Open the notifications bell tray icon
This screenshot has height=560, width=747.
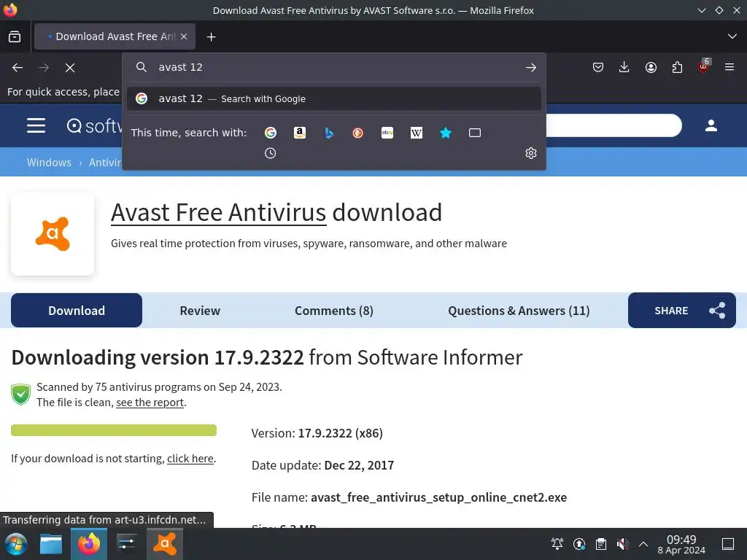coord(557,544)
